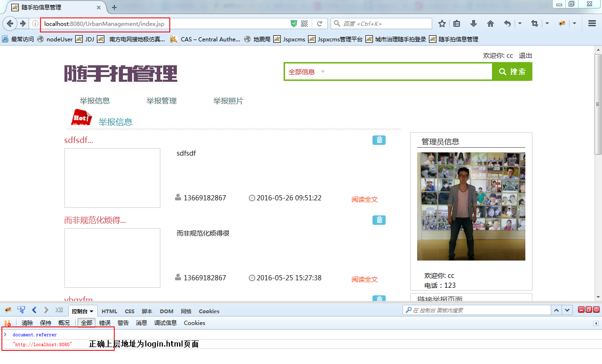The height and width of the screenshot is (364, 602).
Task: Open the 举报照片 navigation tab
Action: coord(228,101)
